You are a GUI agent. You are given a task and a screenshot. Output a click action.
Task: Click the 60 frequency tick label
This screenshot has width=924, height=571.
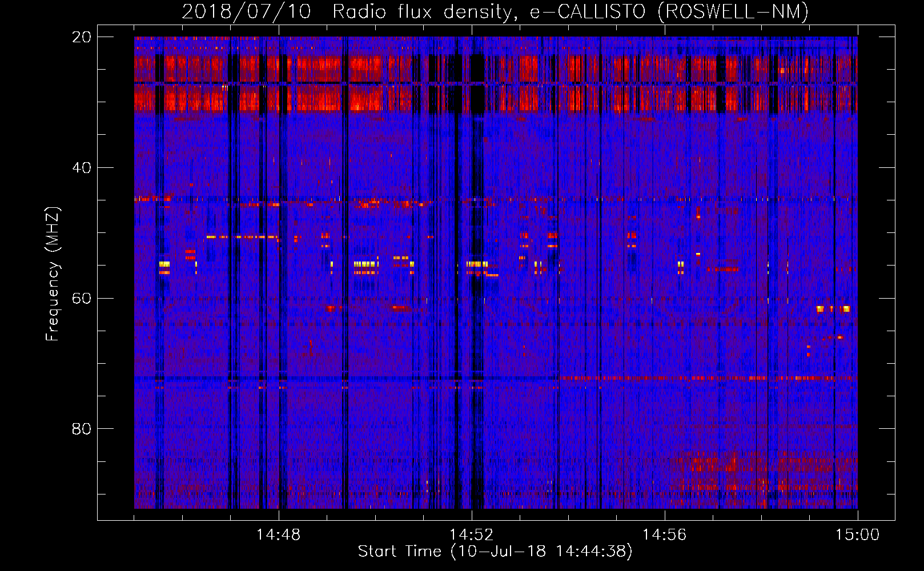click(x=81, y=299)
